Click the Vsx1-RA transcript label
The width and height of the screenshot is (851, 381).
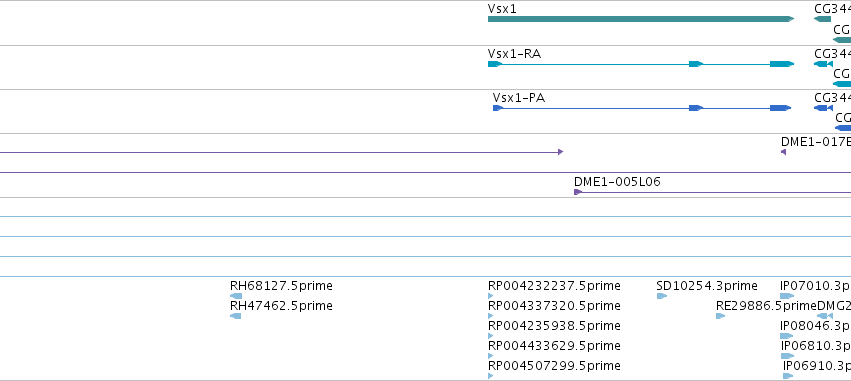pos(515,54)
